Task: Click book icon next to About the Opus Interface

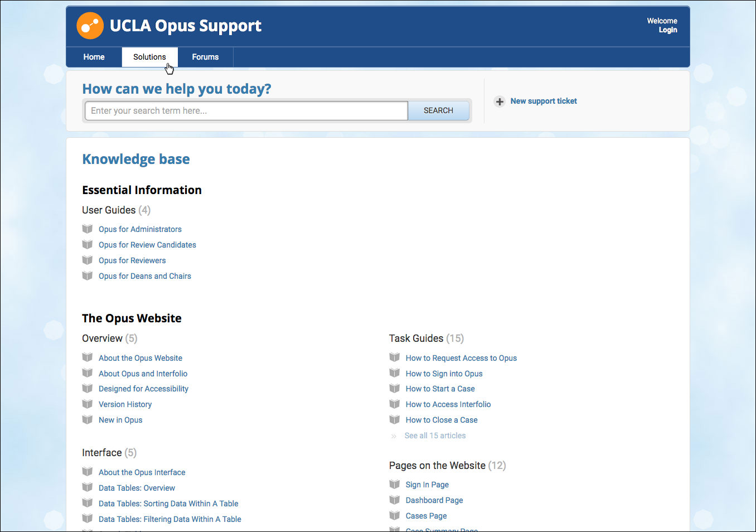Action: coord(88,472)
